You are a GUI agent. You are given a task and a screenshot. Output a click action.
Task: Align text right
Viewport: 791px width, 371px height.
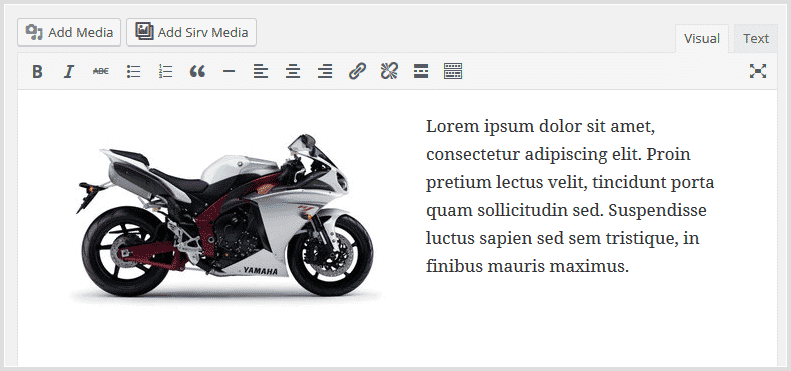325,72
